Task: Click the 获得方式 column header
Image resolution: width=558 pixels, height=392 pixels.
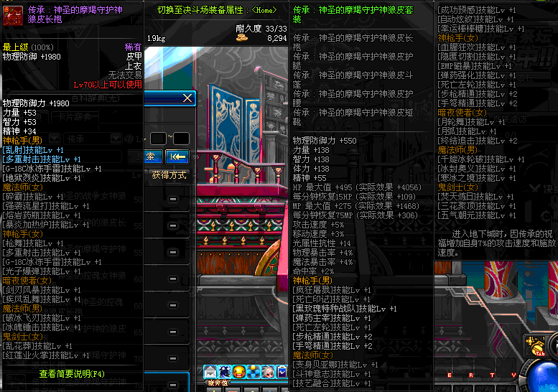Action: pyautogui.click(x=169, y=174)
